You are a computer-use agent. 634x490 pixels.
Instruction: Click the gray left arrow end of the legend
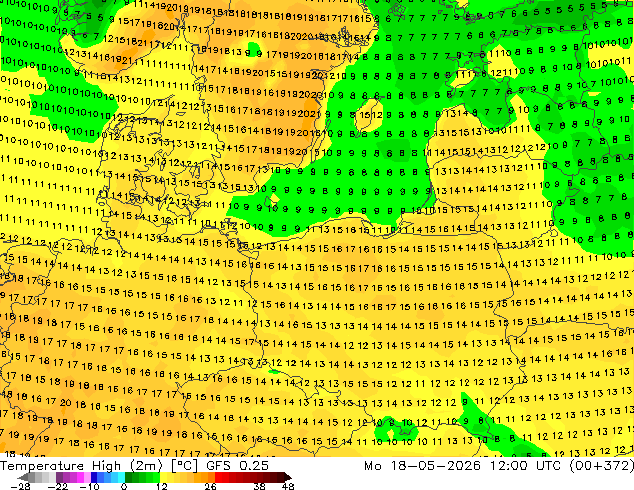[x=22, y=477]
